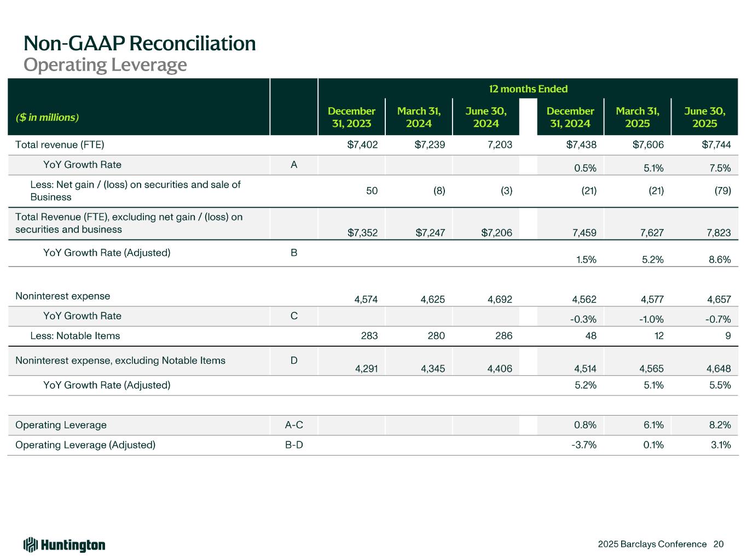
Task: Click the 12 months Ended header
Action: point(528,89)
